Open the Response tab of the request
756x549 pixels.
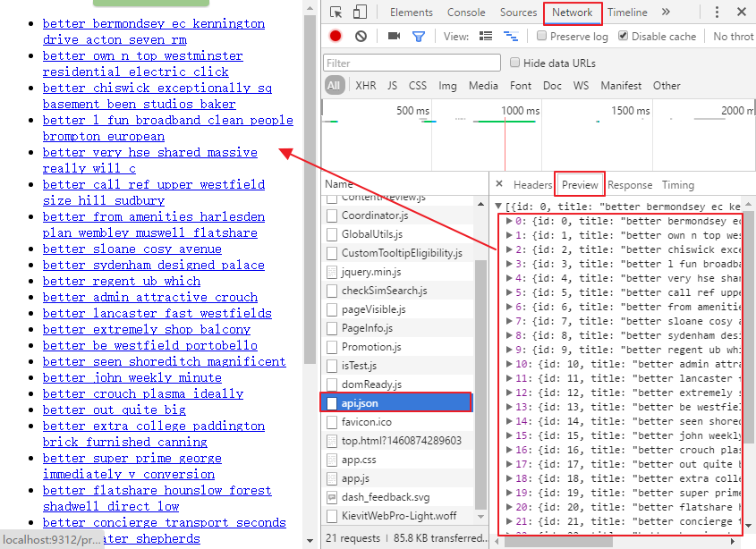[630, 184]
